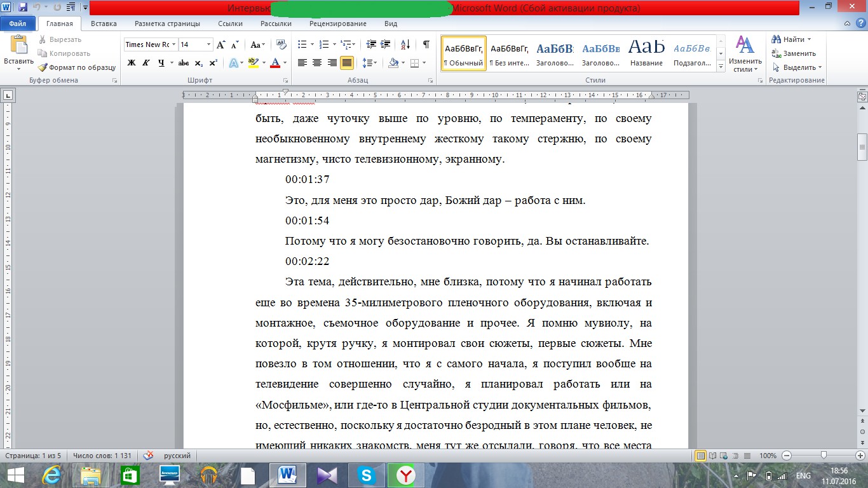The height and width of the screenshot is (488, 868).
Task: Click the zoom slider in status bar
Action: pyautogui.click(x=824, y=456)
